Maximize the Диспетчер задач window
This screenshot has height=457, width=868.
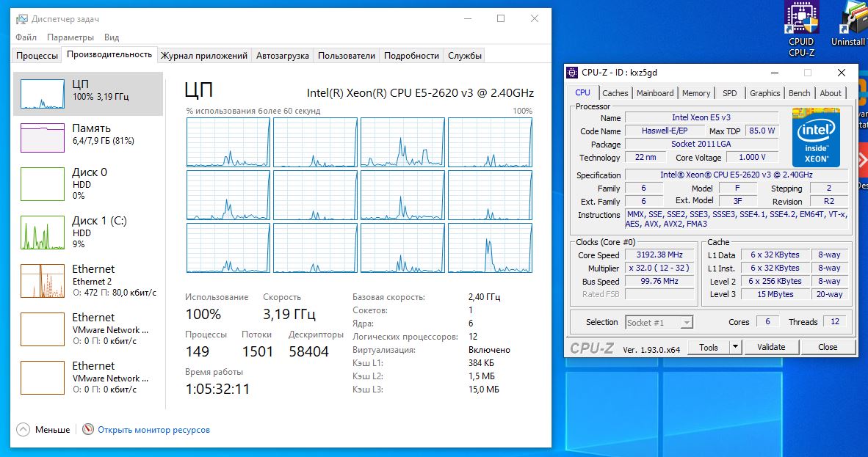501,18
